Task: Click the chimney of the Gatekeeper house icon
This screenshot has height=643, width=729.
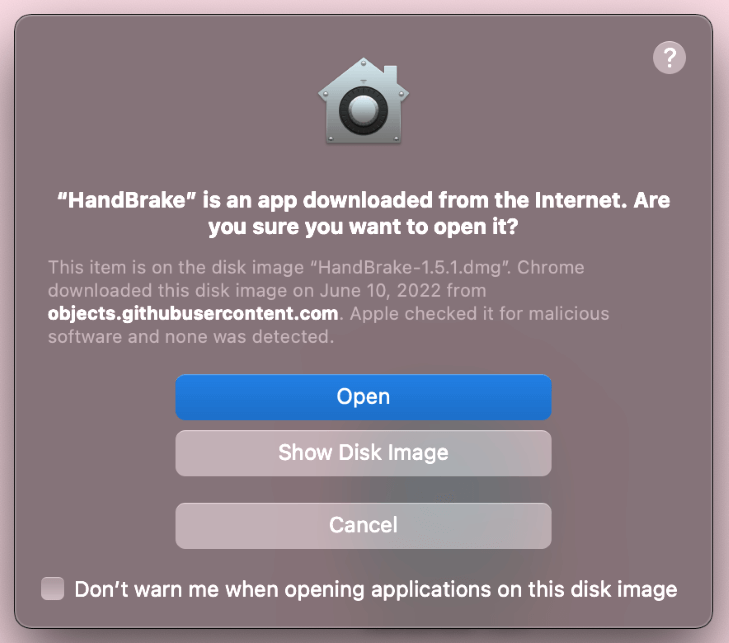Action: coord(391,76)
